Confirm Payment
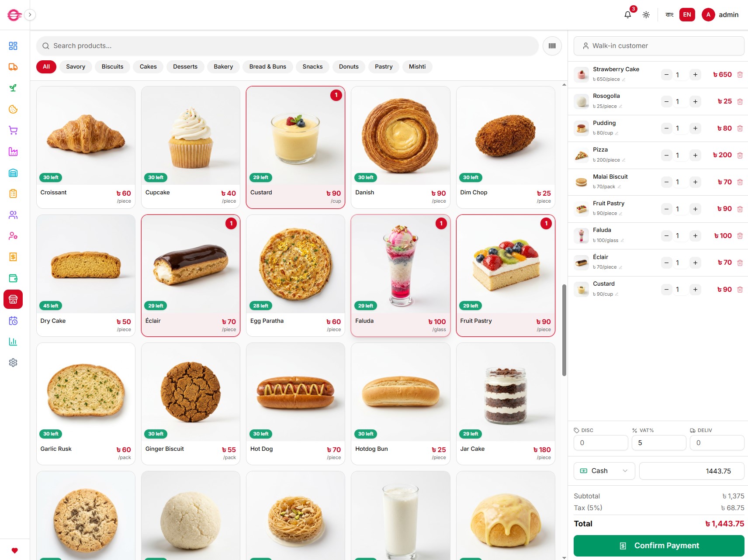The image size is (748, 560). 659,546
